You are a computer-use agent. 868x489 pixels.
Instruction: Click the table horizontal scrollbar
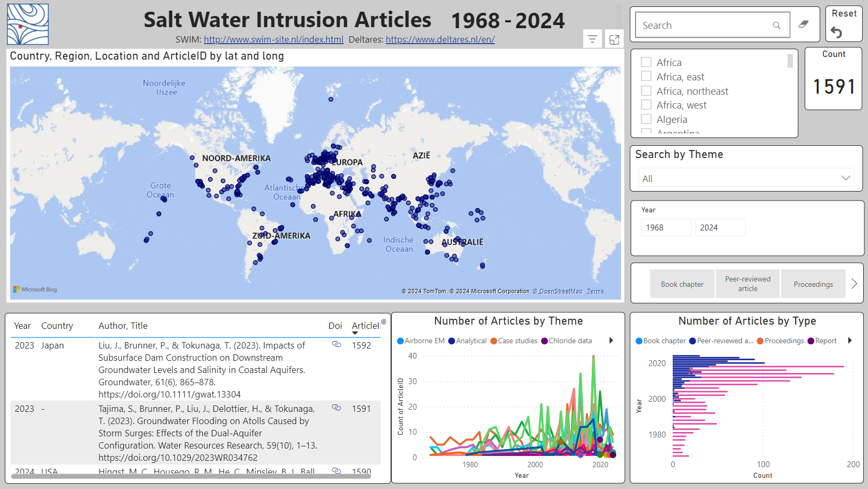191,476
